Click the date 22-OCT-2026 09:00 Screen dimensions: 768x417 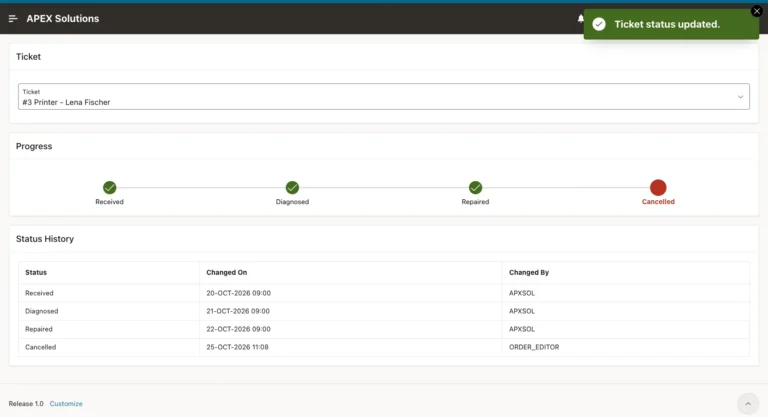point(238,329)
